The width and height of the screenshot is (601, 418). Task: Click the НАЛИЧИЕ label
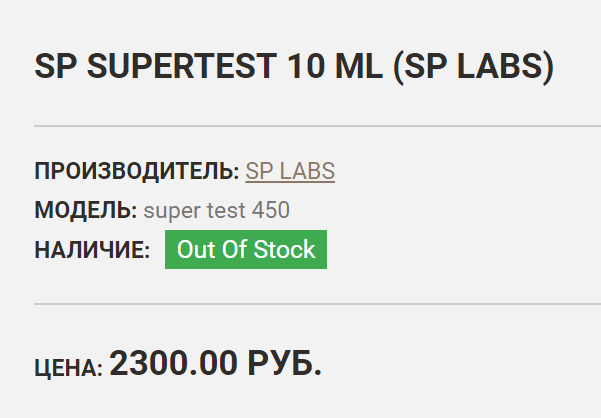pos(92,251)
